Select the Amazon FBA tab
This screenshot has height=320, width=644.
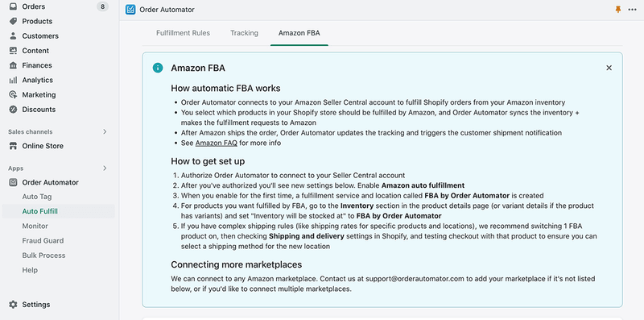(x=299, y=33)
